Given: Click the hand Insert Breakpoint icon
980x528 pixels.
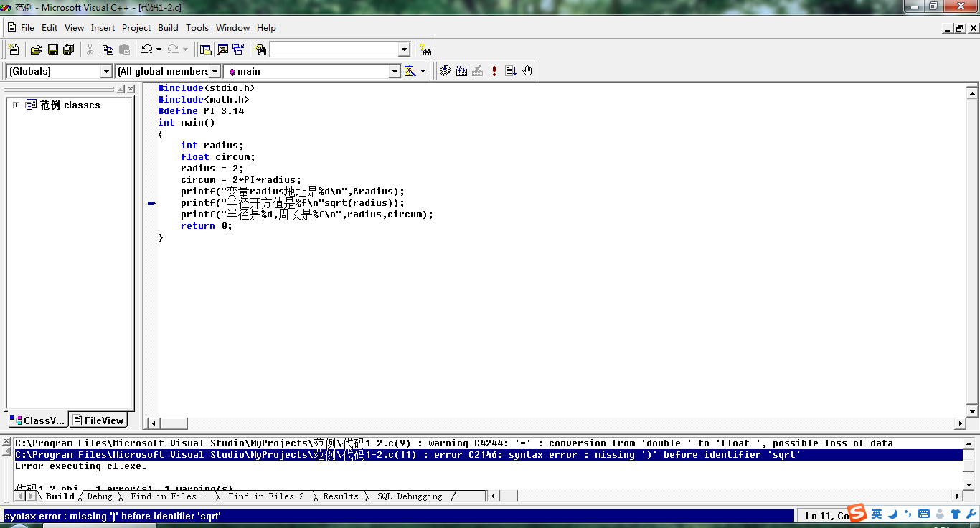Looking at the screenshot, I should [527, 71].
